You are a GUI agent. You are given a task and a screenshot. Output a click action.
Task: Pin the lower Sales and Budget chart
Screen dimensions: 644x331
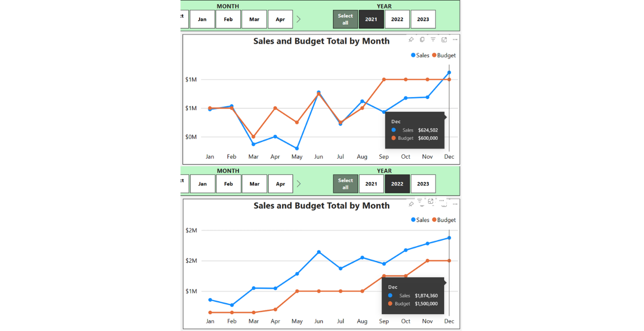pyautogui.click(x=411, y=204)
